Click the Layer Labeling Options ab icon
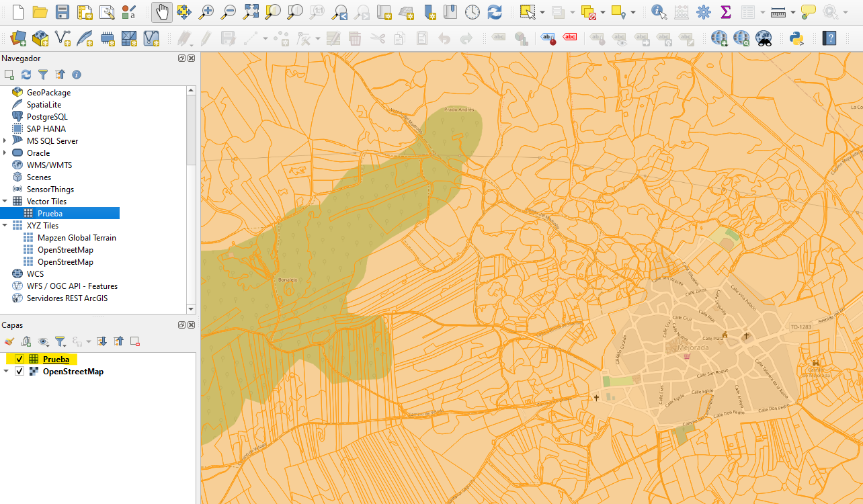The width and height of the screenshot is (863, 504). (x=548, y=38)
